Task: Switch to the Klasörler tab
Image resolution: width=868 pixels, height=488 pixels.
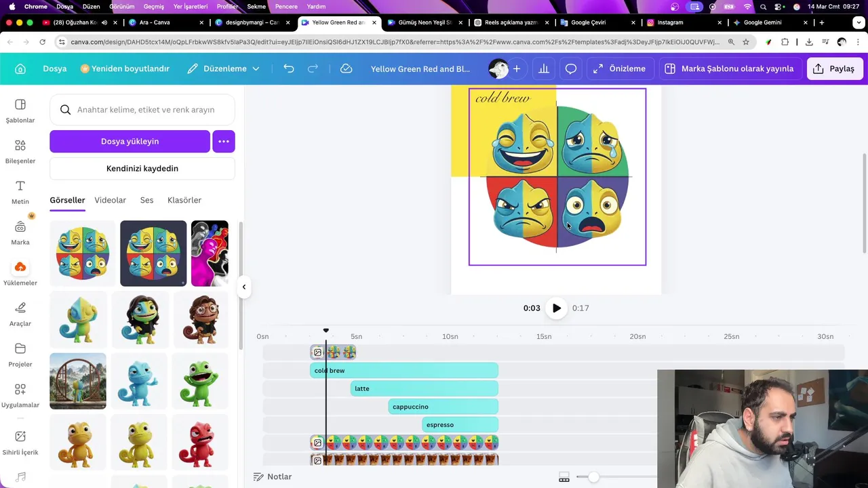Action: [184, 200]
